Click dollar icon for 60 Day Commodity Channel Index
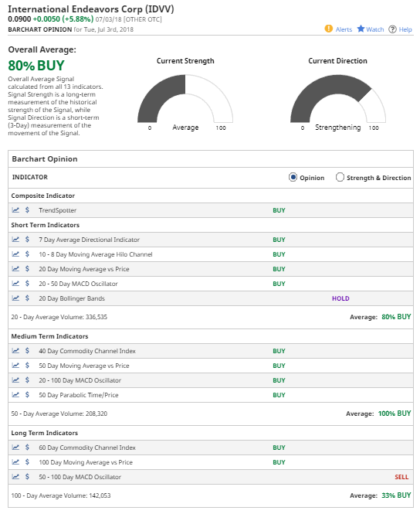 (x=27, y=448)
